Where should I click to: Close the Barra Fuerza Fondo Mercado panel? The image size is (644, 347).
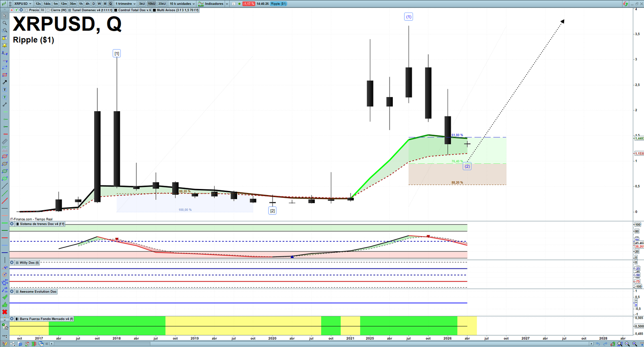pyautogui.click(x=12, y=319)
